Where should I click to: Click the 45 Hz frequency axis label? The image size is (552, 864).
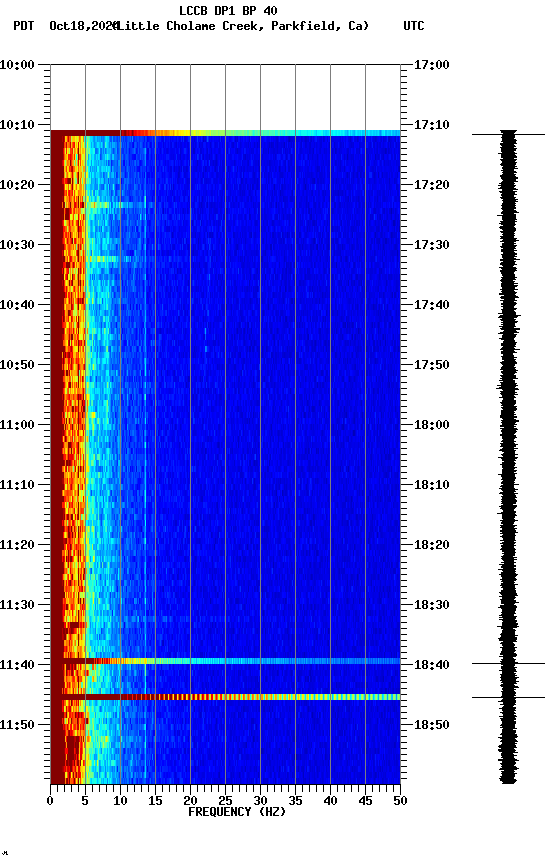[x=365, y=801]
